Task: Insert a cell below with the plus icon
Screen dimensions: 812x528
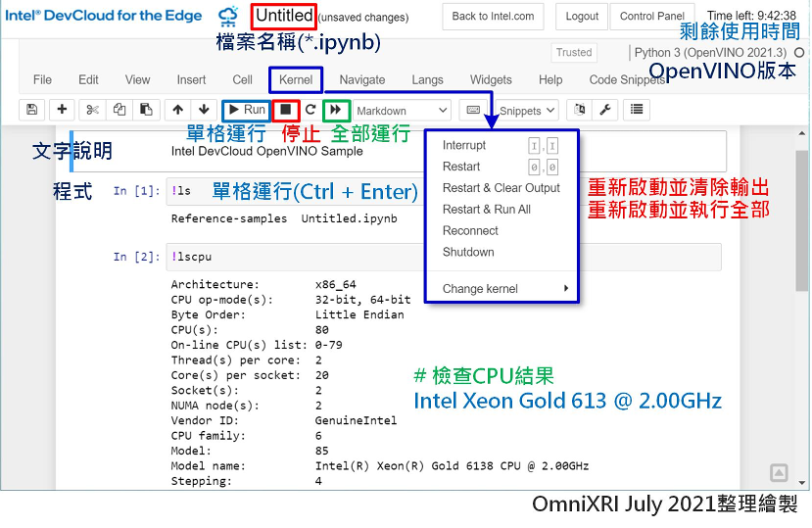Action: click(x=62, y=110)
